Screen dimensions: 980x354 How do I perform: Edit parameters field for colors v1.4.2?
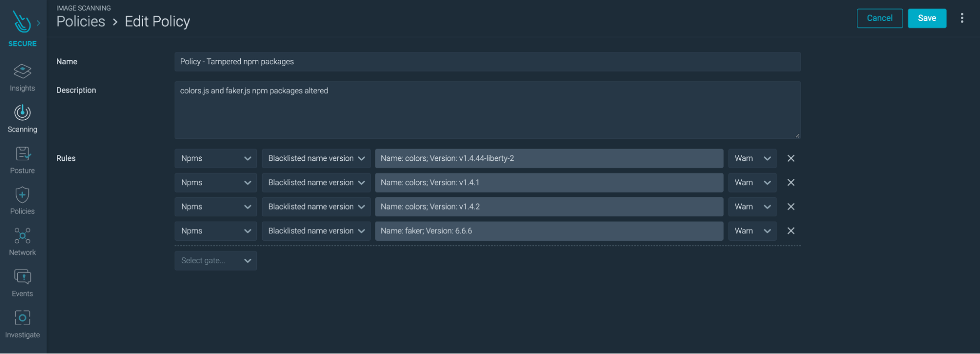pos(549,206)
